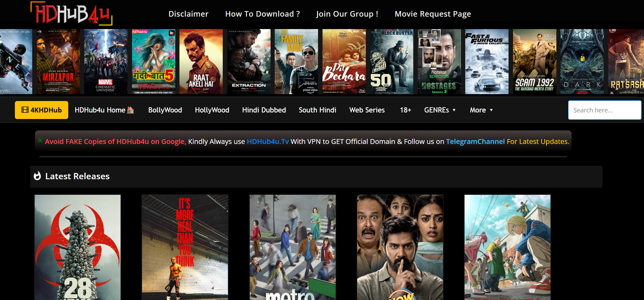The height and width of the screenshot is (300, 644).
Task: Follow the HDHub4u.Tv link in notice
Action: 268,142
